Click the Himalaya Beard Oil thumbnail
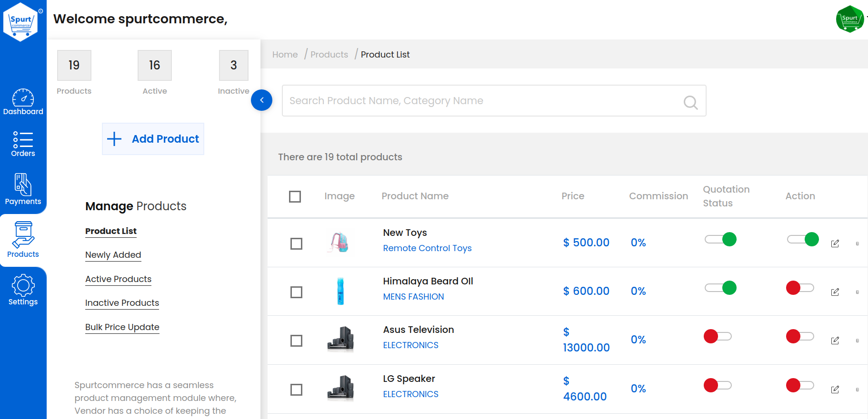868x419 pixels. (x=340, y=291)
